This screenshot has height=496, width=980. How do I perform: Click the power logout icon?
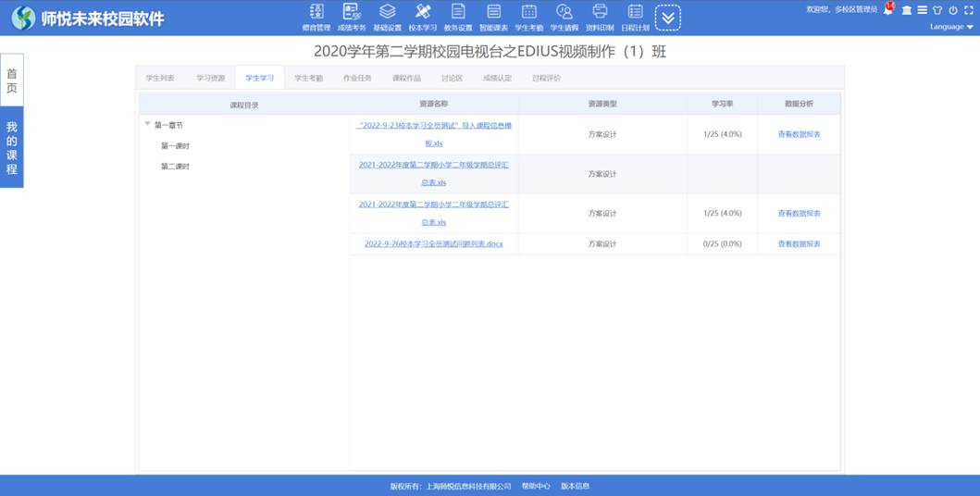(x=953, y=10)
